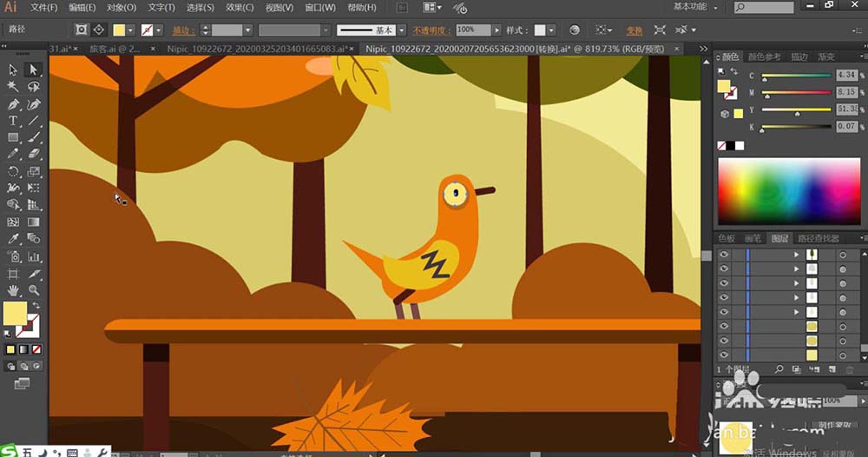Select the Rectangle tool
This screenshot has width=868, height=457.
click(x=13, y=137)
